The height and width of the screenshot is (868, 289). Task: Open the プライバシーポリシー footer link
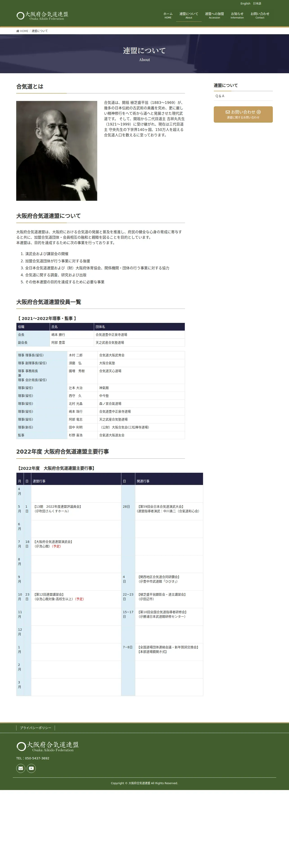coord(35,728)
